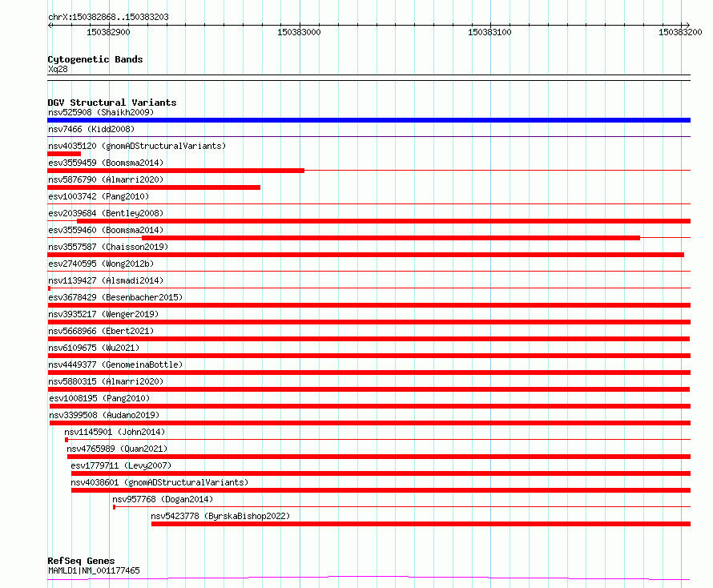Image resolution: width=713 pixels, height=588 pixels.
Task: Select esv2740595 (Wong2012b) label
Action: tap(101, 264)
